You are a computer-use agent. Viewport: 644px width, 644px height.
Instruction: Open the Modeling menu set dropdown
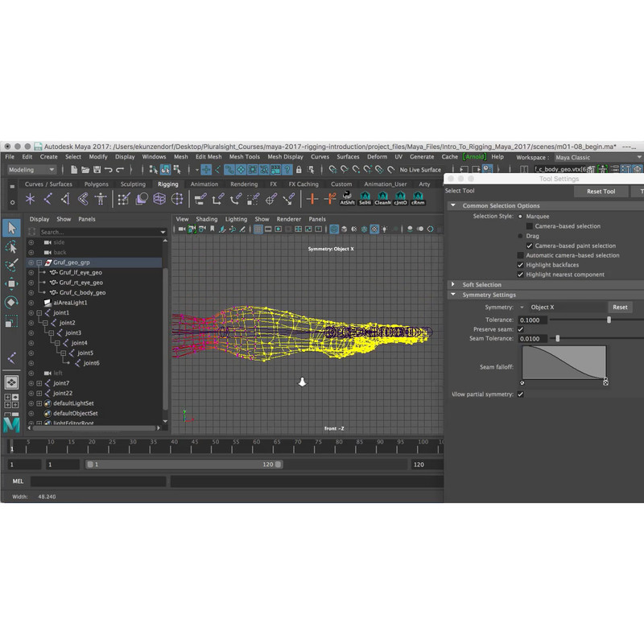[32, 170]
